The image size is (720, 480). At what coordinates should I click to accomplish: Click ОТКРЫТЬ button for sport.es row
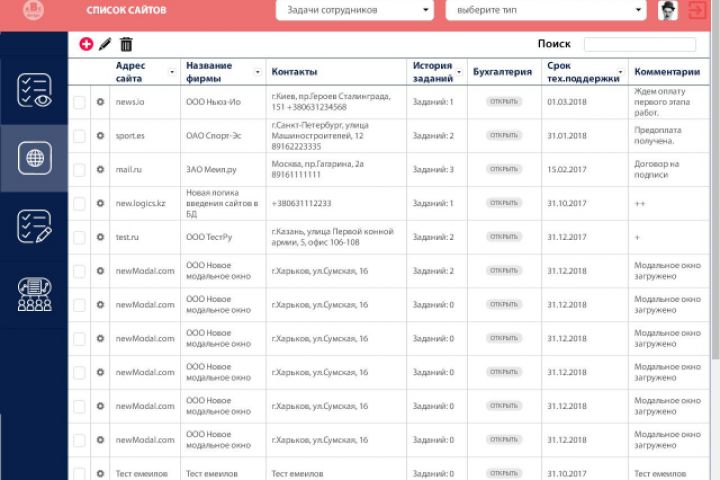pyautogui.click(x=504, y=136)
